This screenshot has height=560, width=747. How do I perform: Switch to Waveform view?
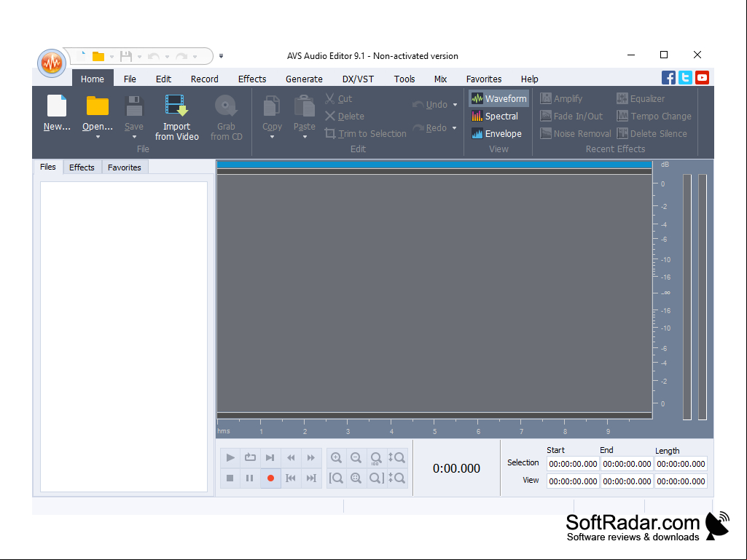click(498, 98)
